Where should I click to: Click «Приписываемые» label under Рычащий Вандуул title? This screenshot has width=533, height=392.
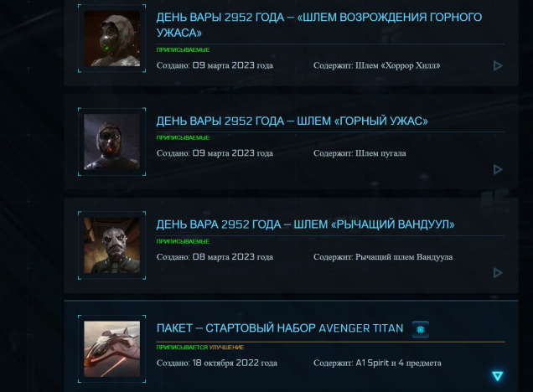point(183,241)
